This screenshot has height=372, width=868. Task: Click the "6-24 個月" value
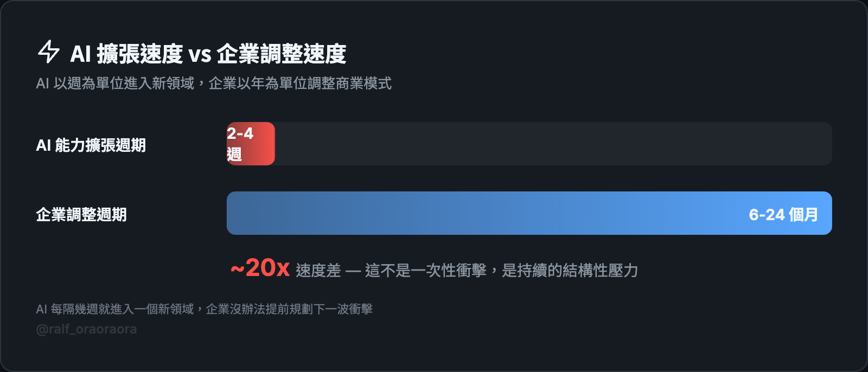(783, 215)
